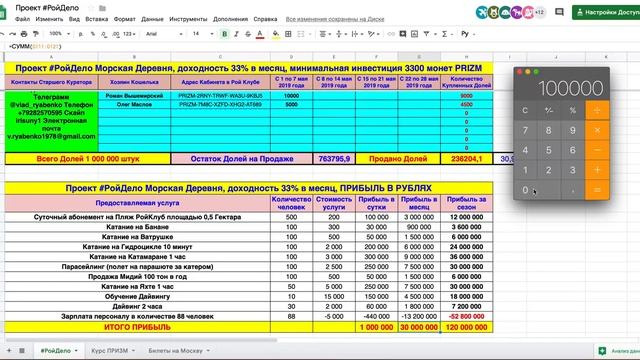Open the all sheets list icon
This screenshot has height=360, width=640.
[x=22, y=351]
